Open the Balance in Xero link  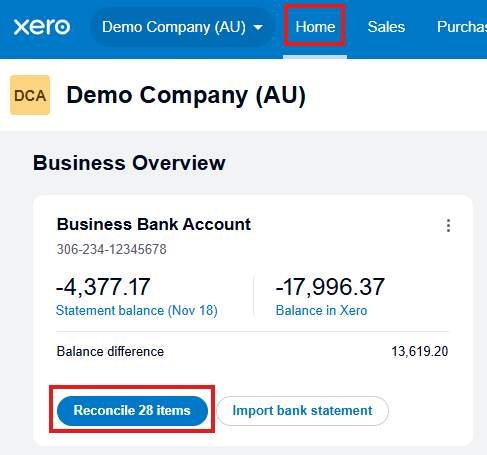pyautogui.click(x=321, y=311)
